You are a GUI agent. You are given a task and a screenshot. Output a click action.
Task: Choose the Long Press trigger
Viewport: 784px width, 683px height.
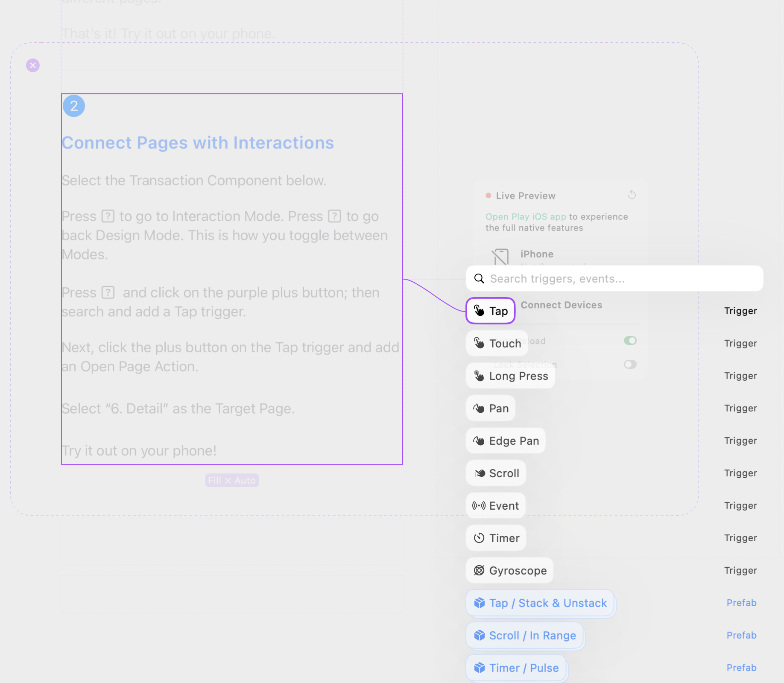(x=510, y=376)
